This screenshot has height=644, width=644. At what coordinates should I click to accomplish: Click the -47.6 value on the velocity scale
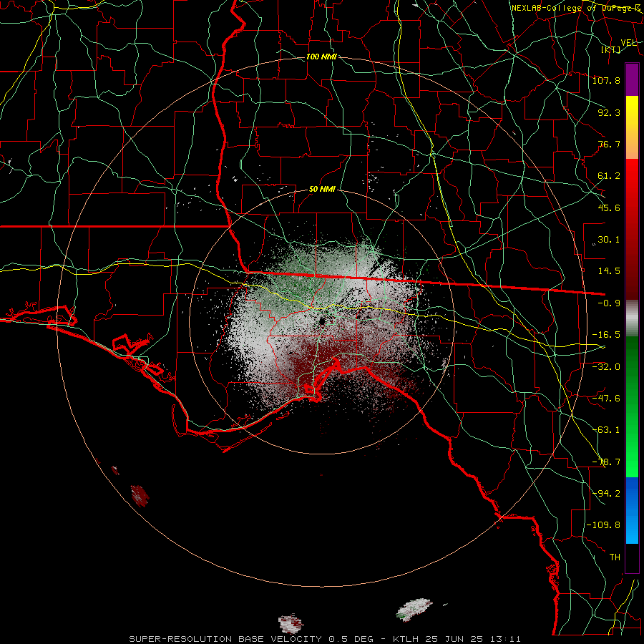click(606, 399)
